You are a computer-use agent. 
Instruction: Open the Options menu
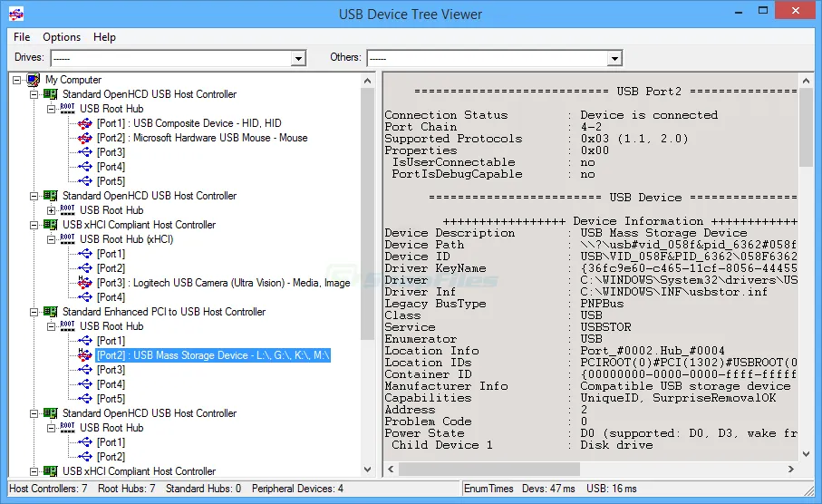point(62,37)
